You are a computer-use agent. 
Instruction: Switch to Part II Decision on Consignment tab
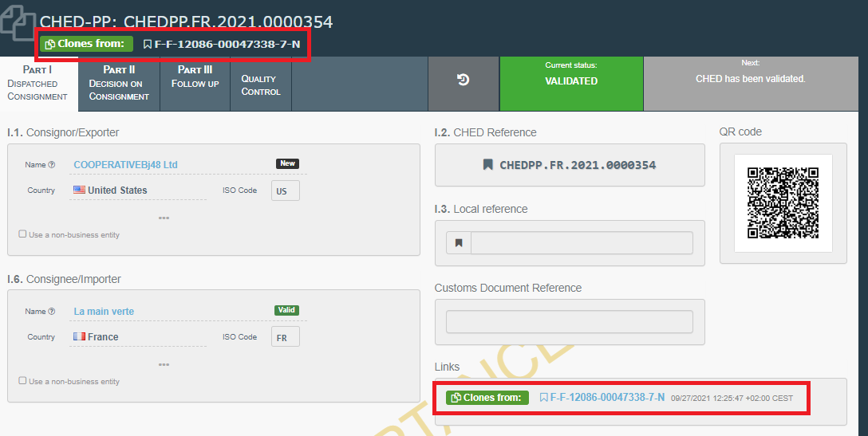pos(119,84)
